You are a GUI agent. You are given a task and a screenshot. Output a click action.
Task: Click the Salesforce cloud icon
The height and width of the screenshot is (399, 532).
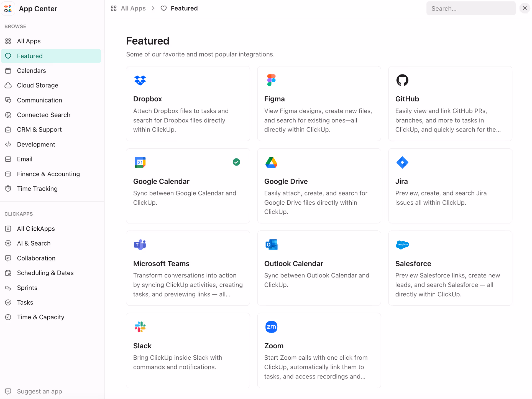click(402, 244)
